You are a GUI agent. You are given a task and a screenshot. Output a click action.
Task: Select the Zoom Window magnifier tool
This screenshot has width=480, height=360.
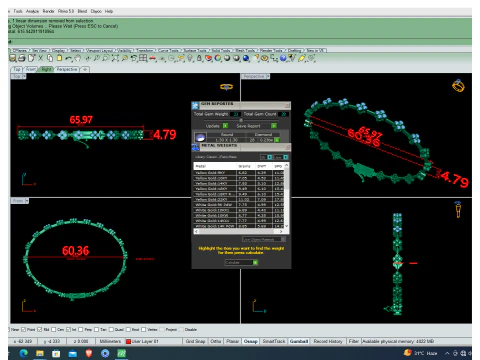[106, 58]
